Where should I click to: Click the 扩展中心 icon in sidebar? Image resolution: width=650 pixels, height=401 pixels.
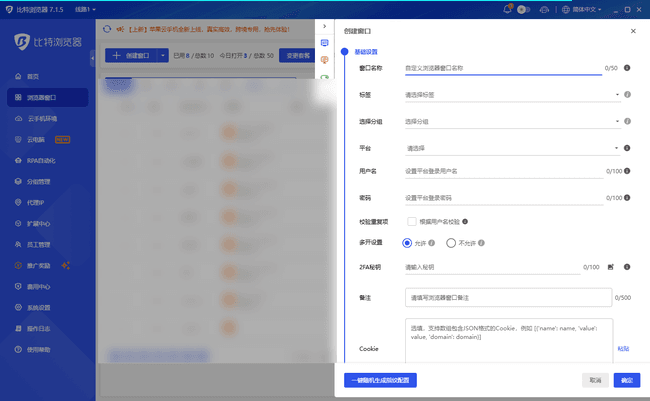(18, 224)
